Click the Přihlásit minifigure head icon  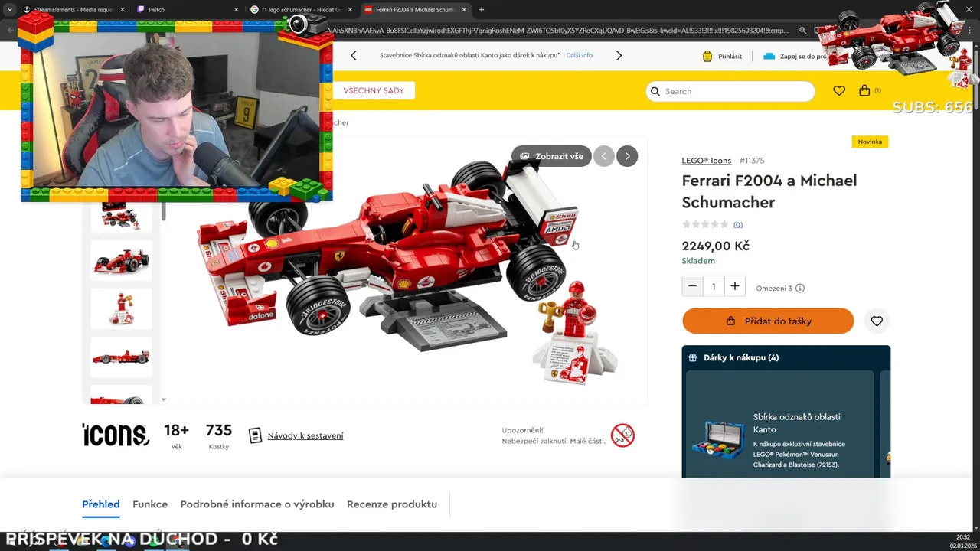707,56
